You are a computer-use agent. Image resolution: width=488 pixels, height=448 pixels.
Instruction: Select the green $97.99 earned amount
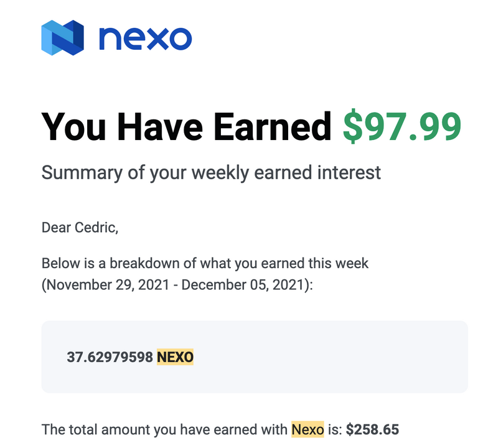coord(402,126)
